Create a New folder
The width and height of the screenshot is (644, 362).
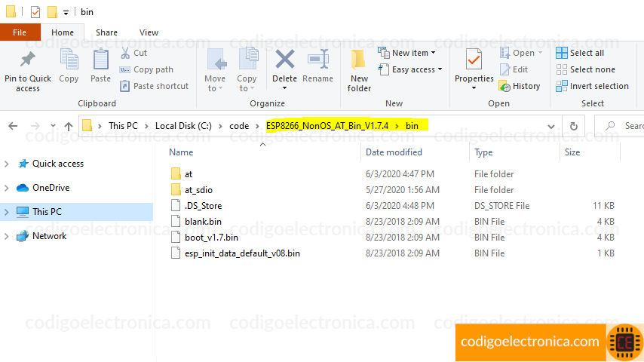[x=359, y=71]
